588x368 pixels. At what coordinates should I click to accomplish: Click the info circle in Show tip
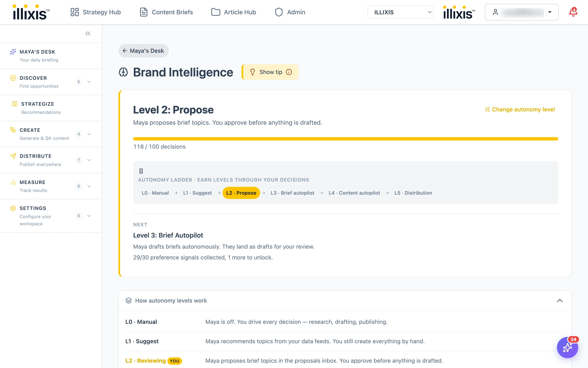[289, 72]
